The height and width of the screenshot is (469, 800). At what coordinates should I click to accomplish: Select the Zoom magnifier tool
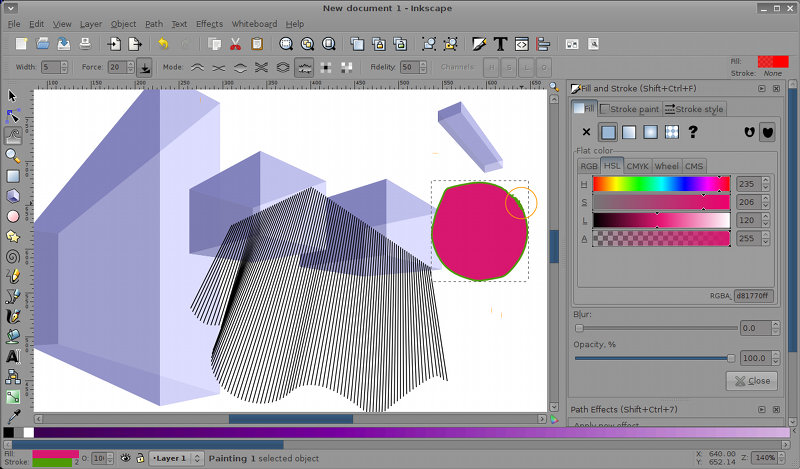pyautogui.click(x=13, y=155)
